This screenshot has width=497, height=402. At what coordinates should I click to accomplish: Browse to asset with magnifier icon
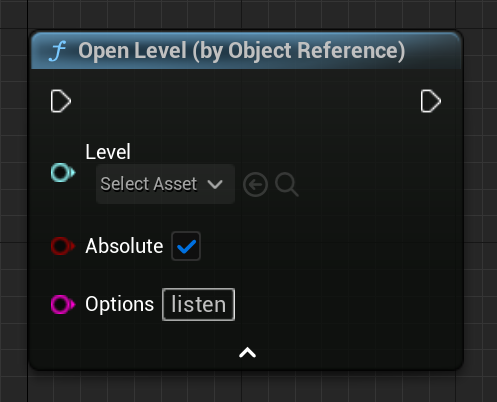(287, 184)
